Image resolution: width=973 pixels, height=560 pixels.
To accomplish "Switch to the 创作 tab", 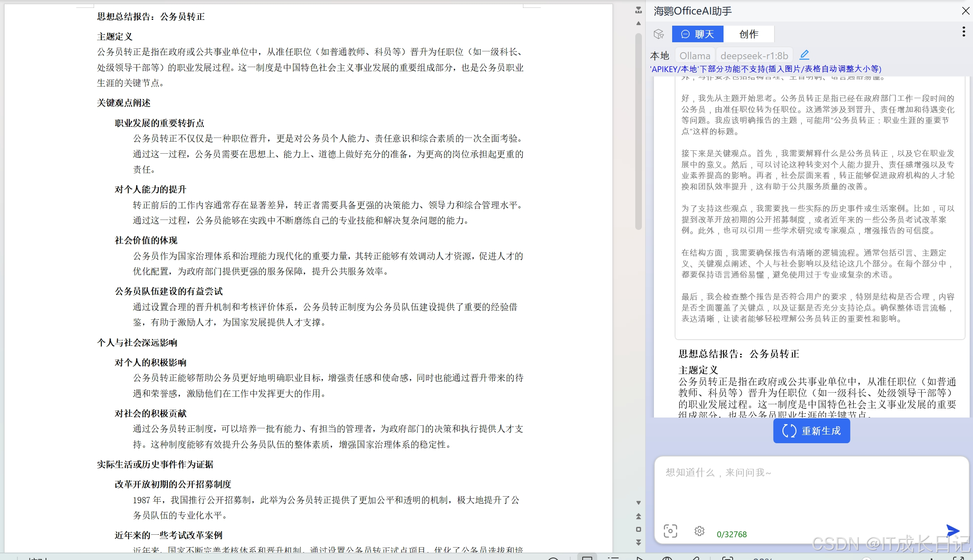I will tap(748, 34).
